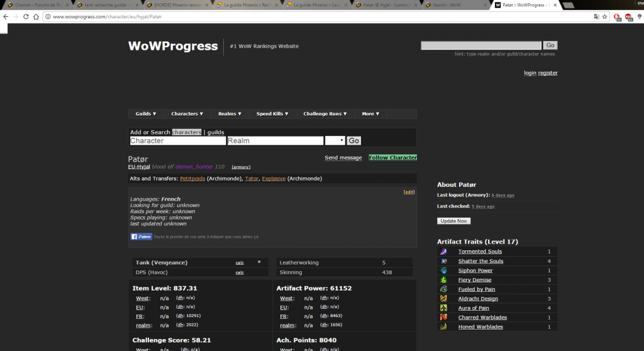The width and height of the screenshot is (644, 351).
Task: Open the translate page icon in address bar
Action: pos(596,17)
